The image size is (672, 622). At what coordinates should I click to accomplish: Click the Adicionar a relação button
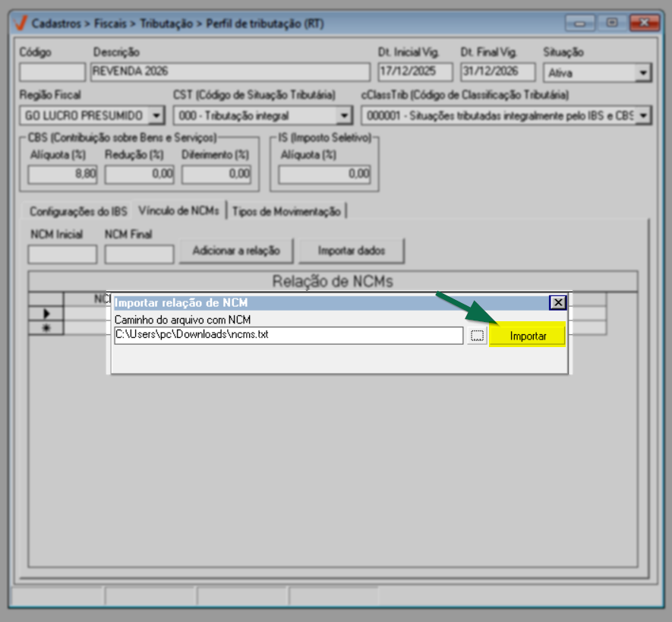pyautogui.click(x=236, y=251)
